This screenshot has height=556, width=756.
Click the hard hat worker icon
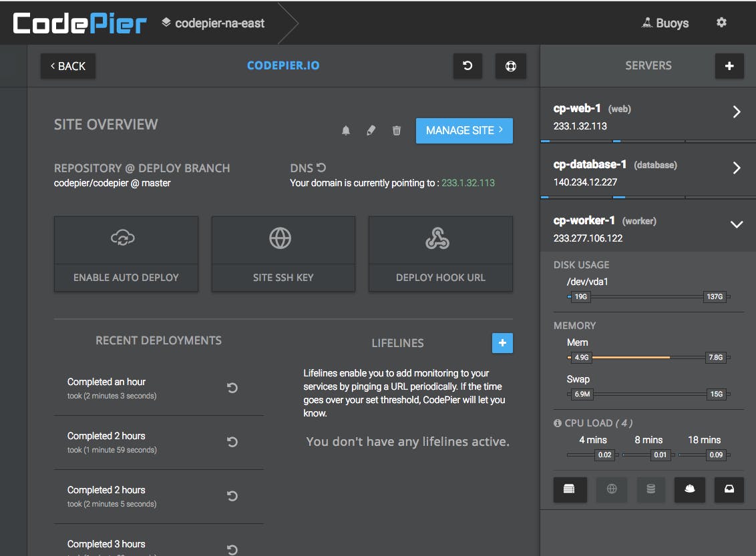coord(690,489)
